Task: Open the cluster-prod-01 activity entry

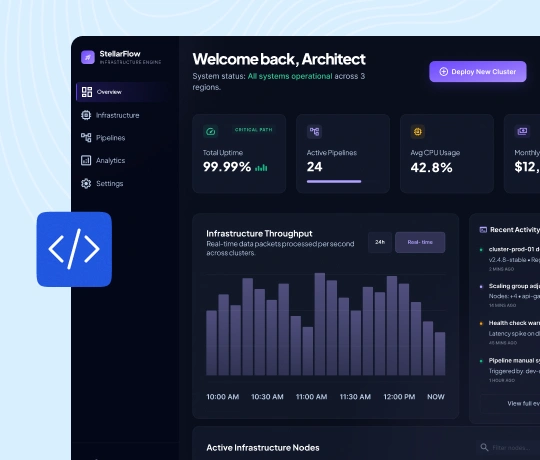Action: point(510,259)
